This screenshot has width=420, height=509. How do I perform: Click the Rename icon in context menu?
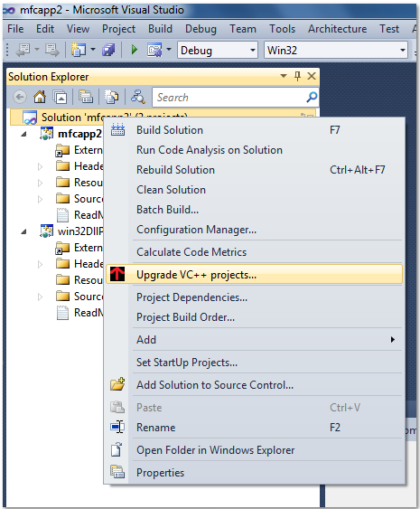point(117,427)
